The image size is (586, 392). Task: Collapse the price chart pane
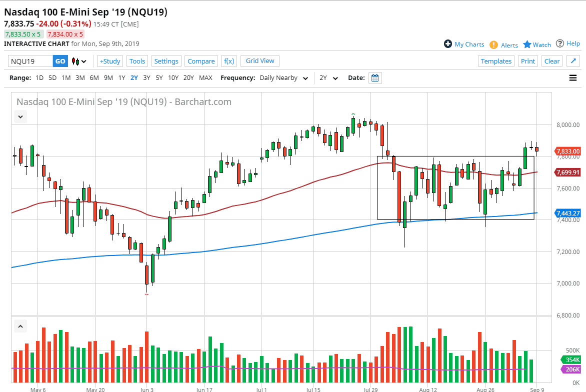(x=20, y=116)
